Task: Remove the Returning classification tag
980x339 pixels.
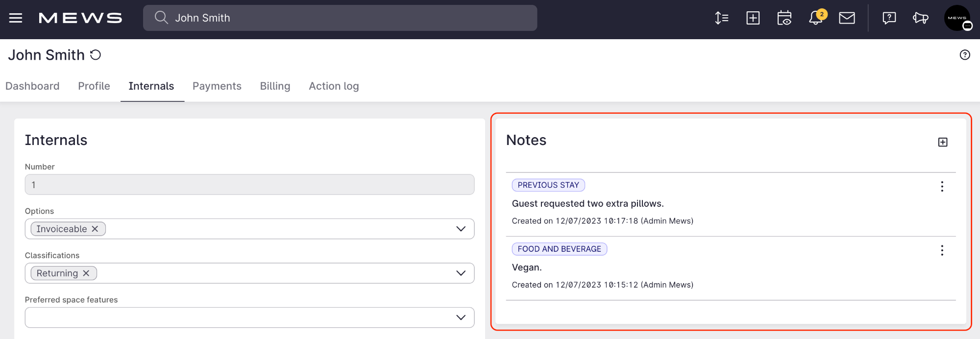Action: 86,273
